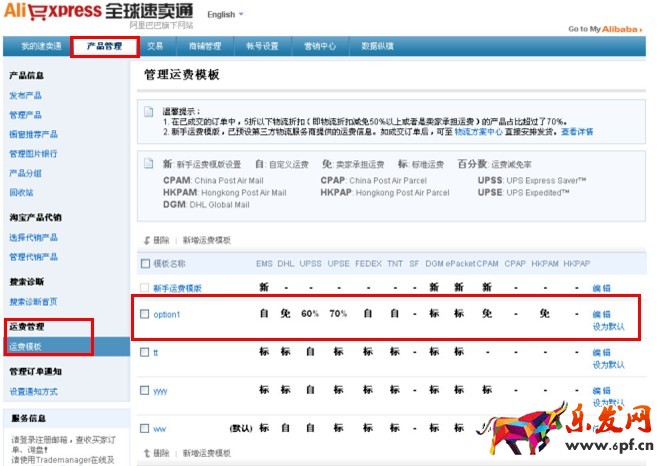
Task: Open 发布产品 in sidebar
Action: pyautogui.click(x=25, y=95)
